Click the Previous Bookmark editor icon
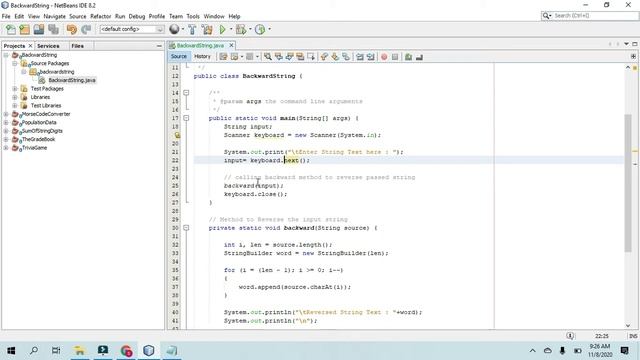This screenshot has height=360, width=640. [x=324, y=57]
